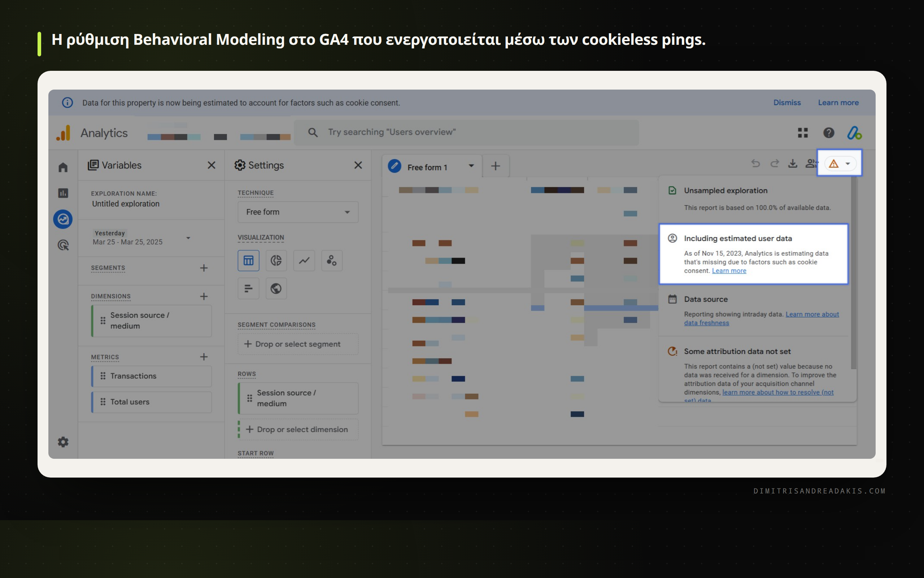The image size is (924, 578).
Task: Click the Redo arrow icon
Action: coord(774,164)
